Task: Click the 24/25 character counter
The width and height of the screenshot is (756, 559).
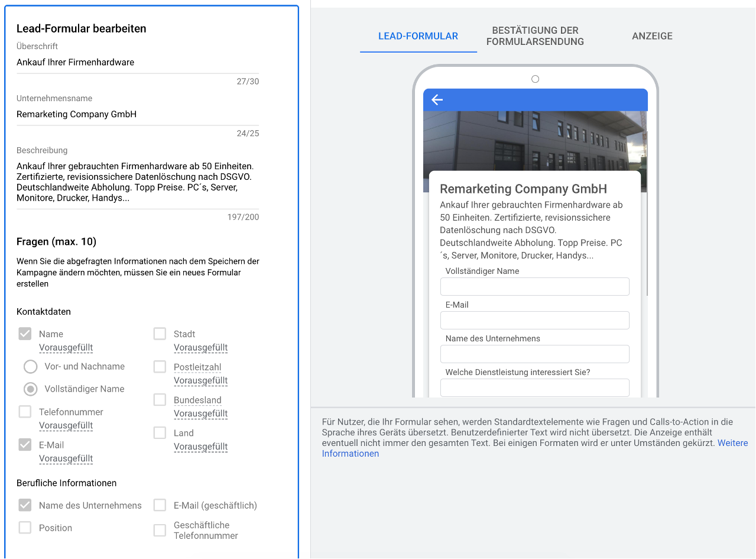Action: [248, 134]
